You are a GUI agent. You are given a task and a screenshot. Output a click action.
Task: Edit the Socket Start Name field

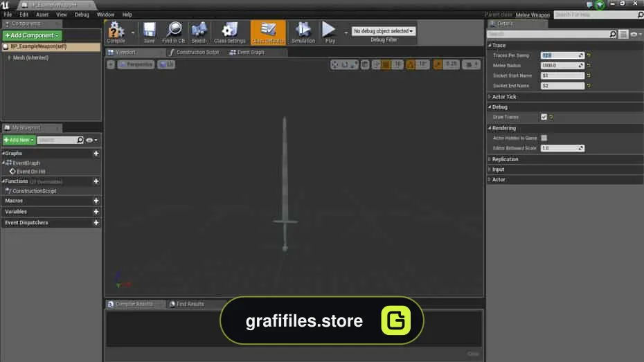coord(562,75)
